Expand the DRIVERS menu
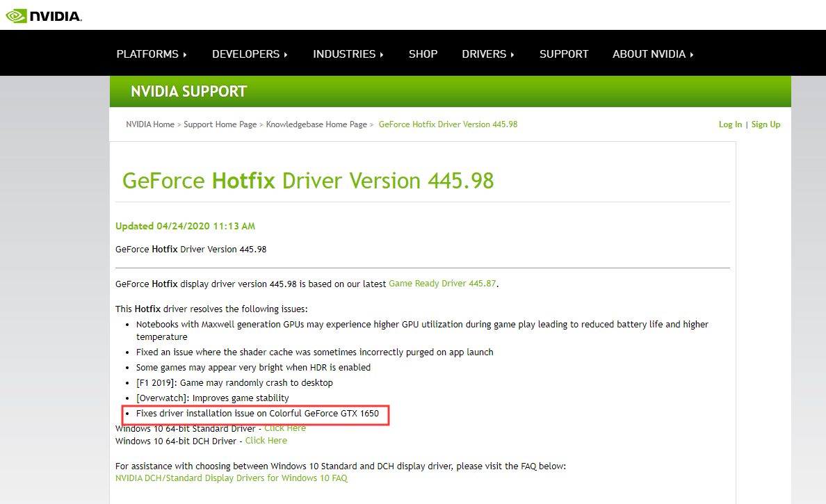826x504 pixels. (x=488, y=54)
